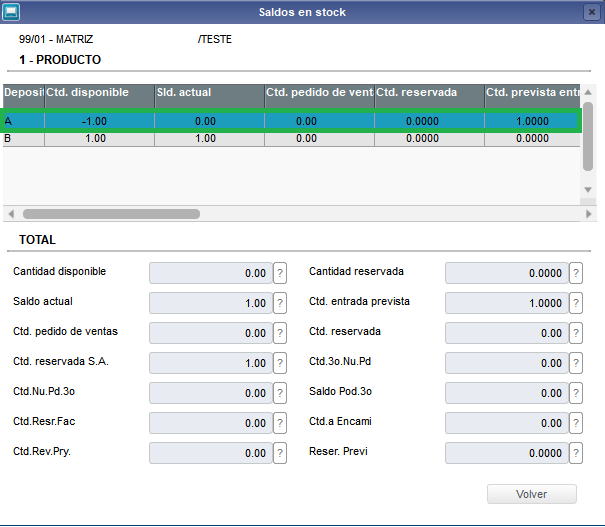Viewport: 605px width, 527px height.
Task: Click the -1.00 available quantity cell
Action: (x=100, y=121)
